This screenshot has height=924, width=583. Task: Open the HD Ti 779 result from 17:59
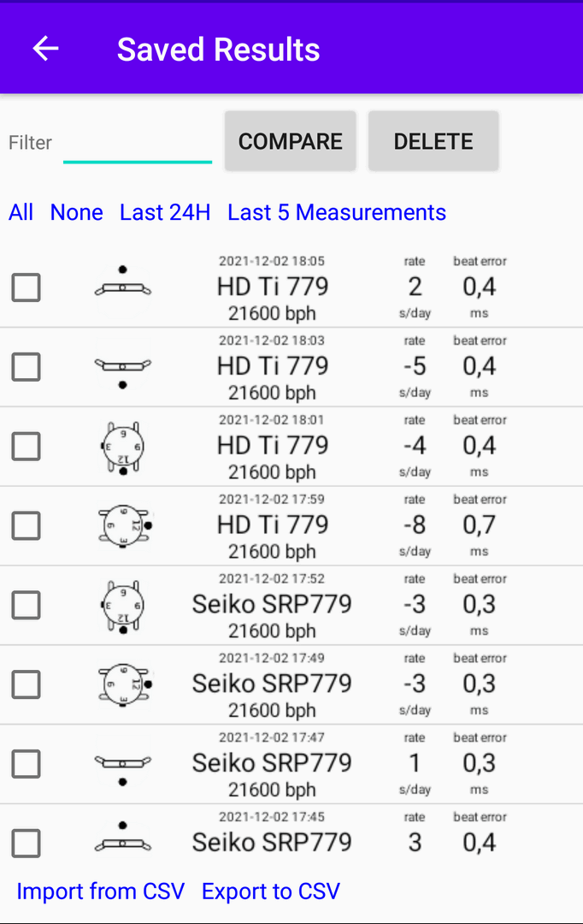point(273,524)
